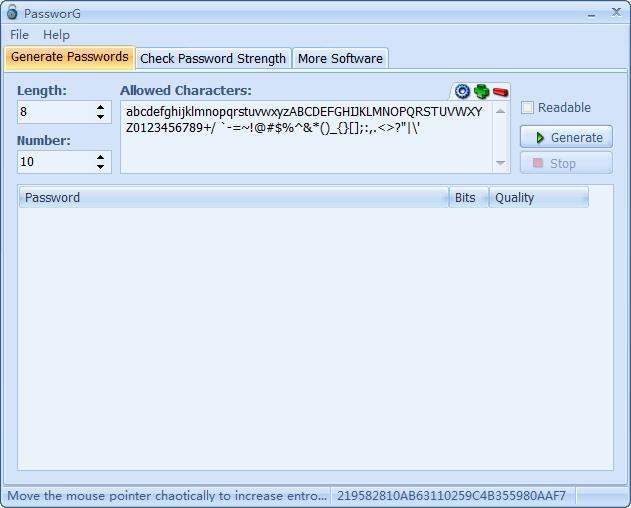The width and height of the screenshot is (631, 508).
Task: Minimize the PassworG window
Action: coord(591,13)
